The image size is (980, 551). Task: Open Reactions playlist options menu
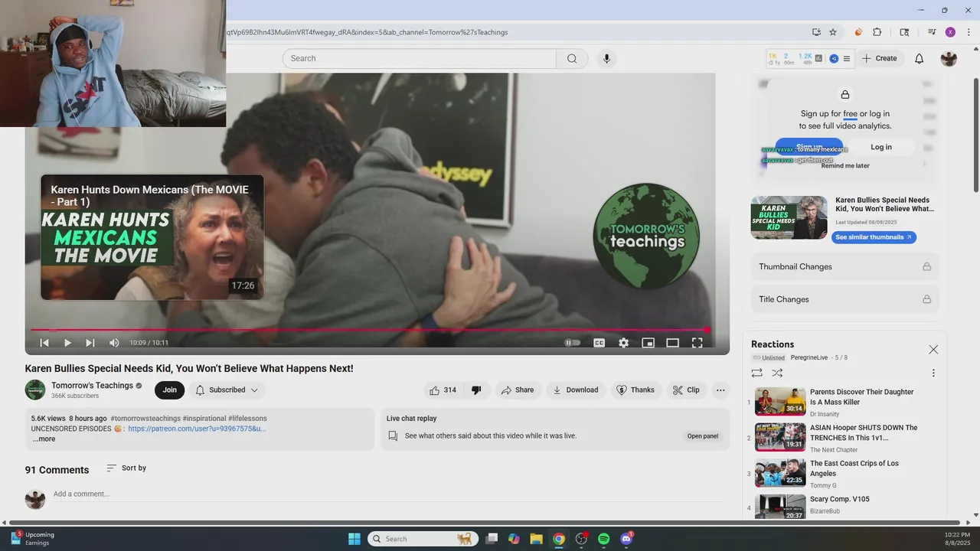click(933, 373)
